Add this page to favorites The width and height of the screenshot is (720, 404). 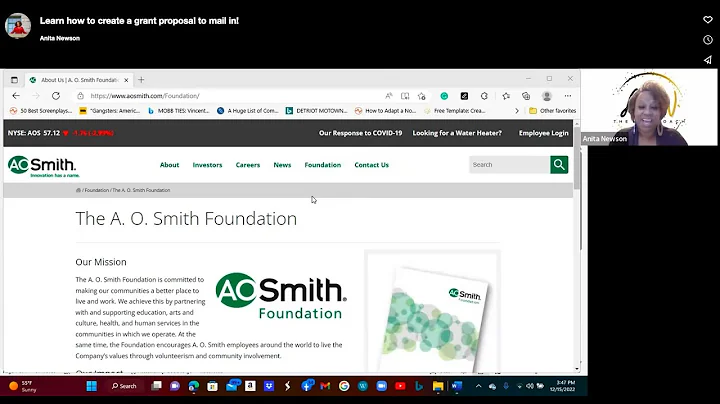(x=422, y=96)
